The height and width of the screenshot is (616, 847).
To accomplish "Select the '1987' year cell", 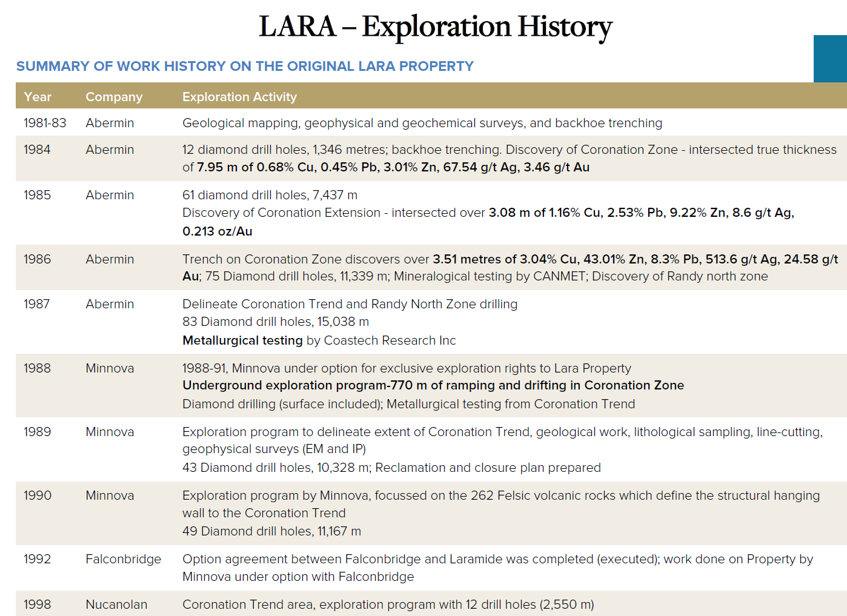I will point(37,304).
